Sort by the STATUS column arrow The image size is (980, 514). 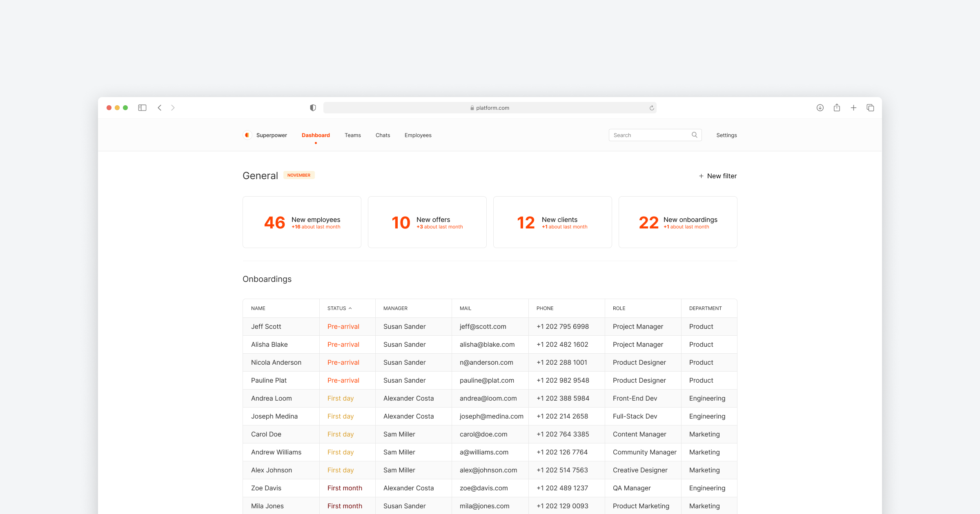click(350, 308)
